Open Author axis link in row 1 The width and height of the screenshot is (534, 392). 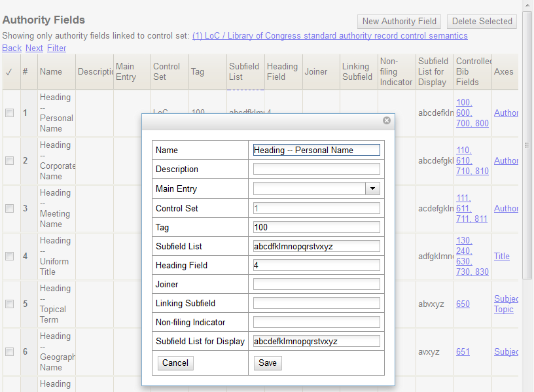coord(506,113)
